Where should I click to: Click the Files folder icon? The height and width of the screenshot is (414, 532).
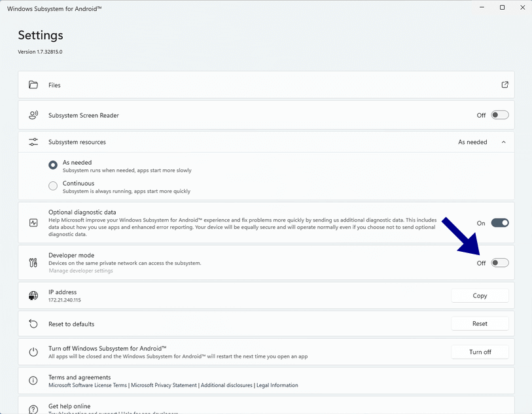[33, 85]
